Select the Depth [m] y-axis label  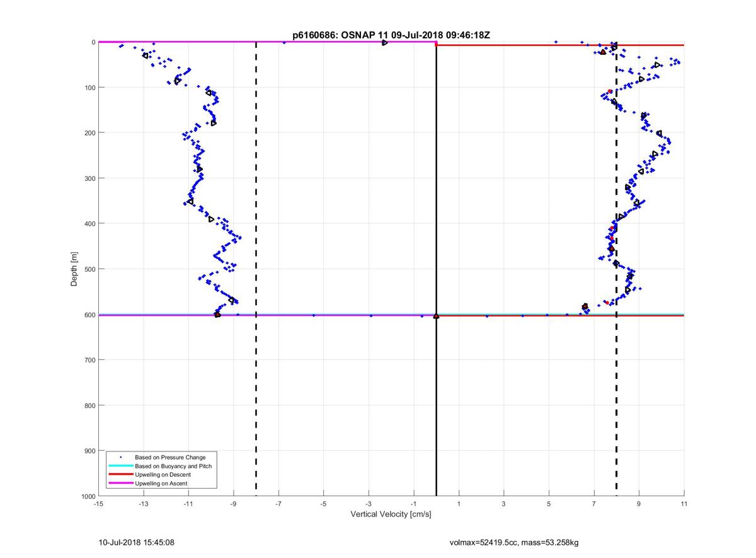pyautogui.click(x=74, y=269)
